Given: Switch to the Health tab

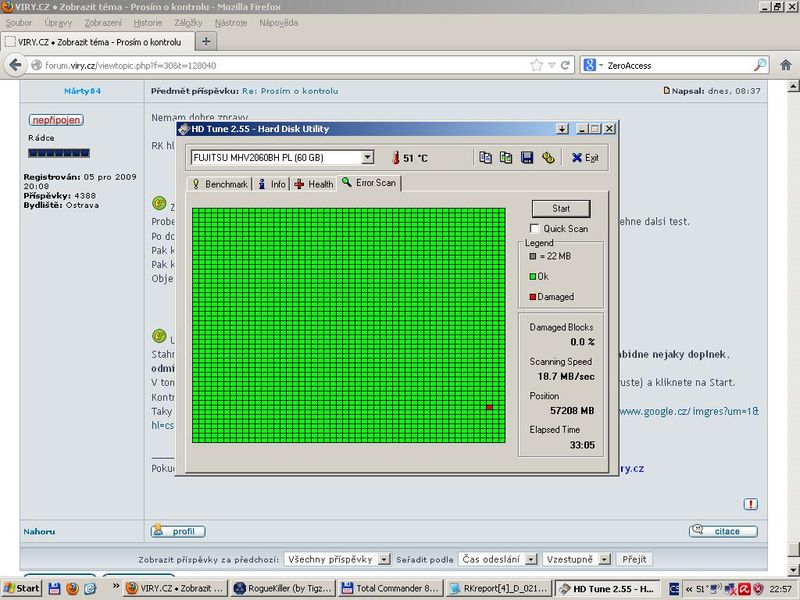Looking at the screenshot, I should tap(314, 184).
